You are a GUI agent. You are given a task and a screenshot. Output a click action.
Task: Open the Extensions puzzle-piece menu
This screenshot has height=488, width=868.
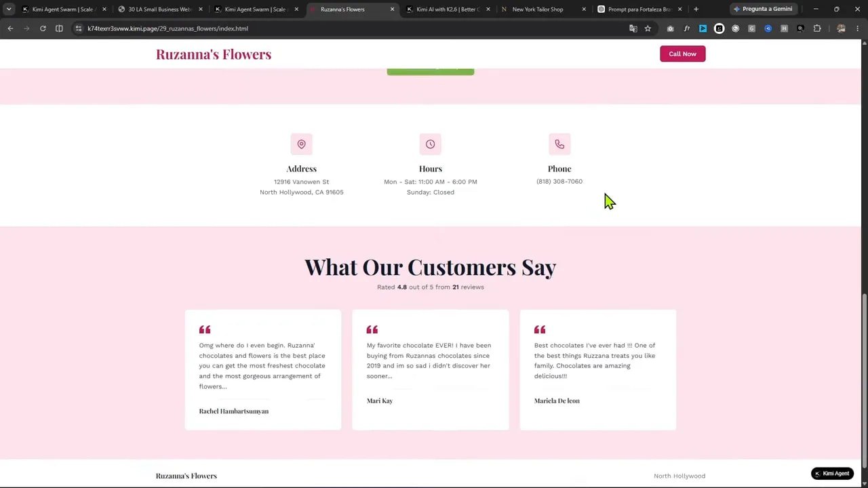817,28
